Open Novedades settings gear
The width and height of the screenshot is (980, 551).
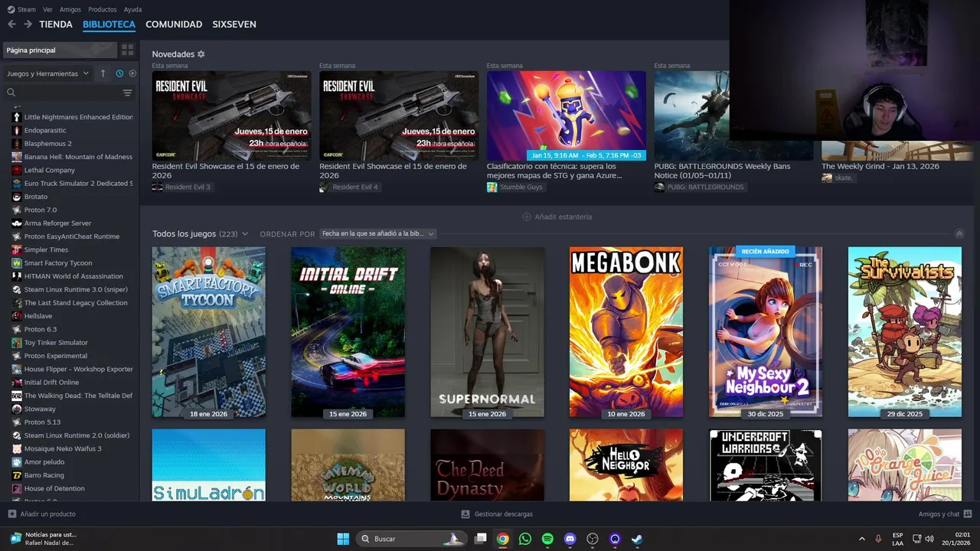point(201,54)
